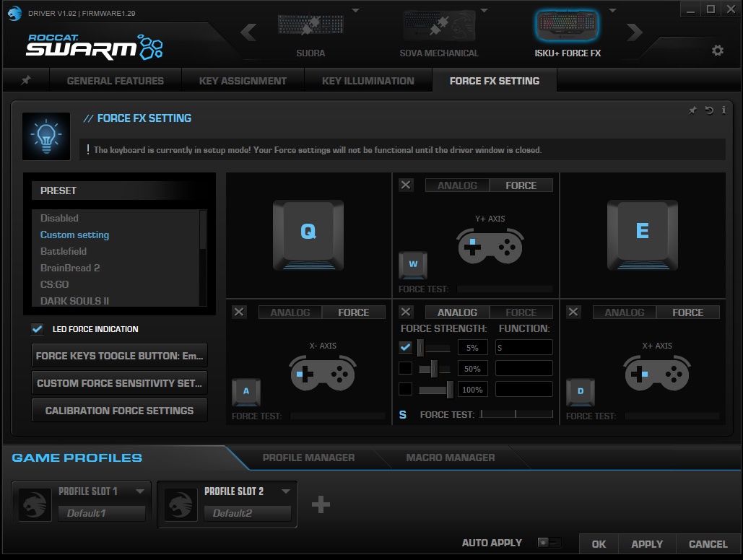
Task: Switch D key panel to FORCE
Action: (x=687, y=312)
